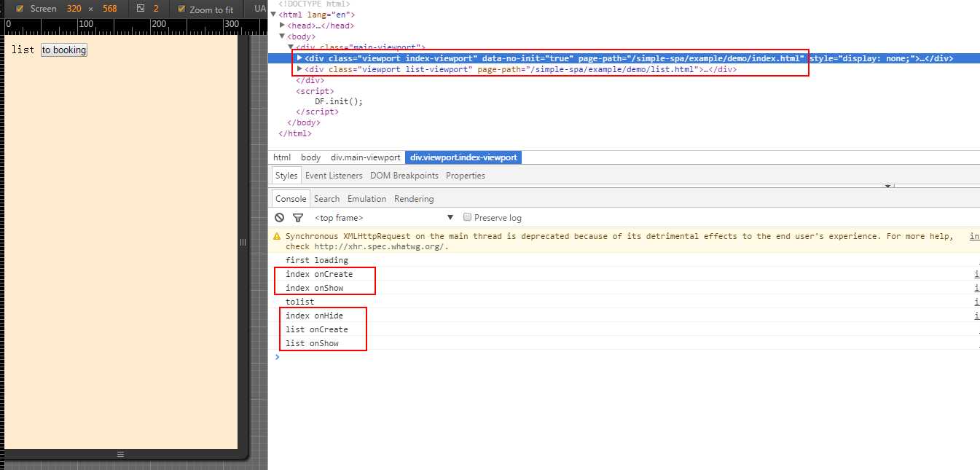Click the script element open tag
Viewport: 980px width, 470px height.
pyautogui.click(x=315, y=91)
